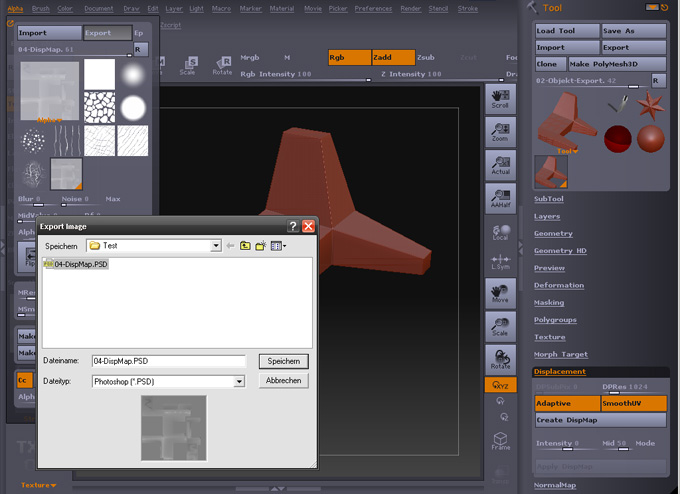Click the Dateiname text field

tap(167, 361)
